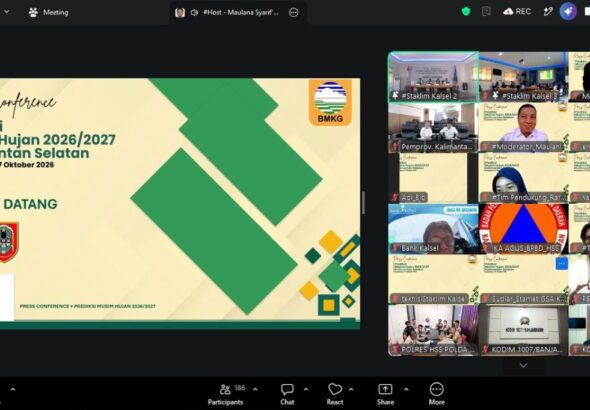
Task: Click "Hujan 2026/2027" heading on shared slide
Action: [58, 140]
